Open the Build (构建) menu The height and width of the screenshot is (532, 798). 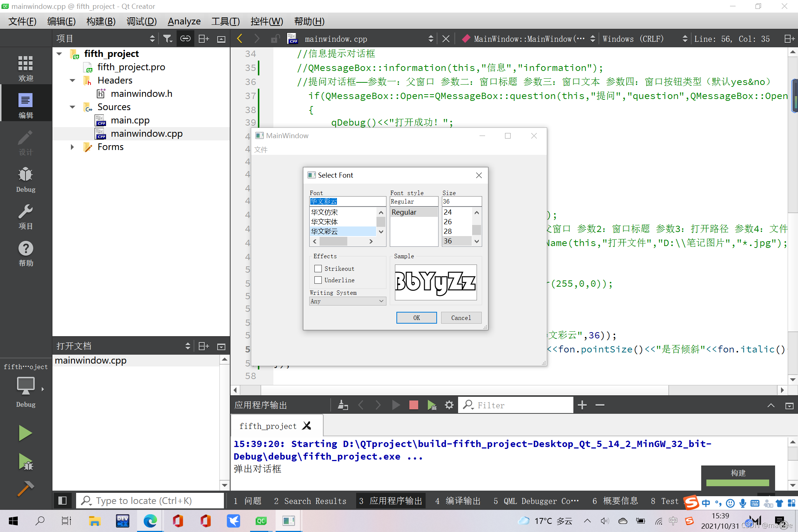pos(101,21)
